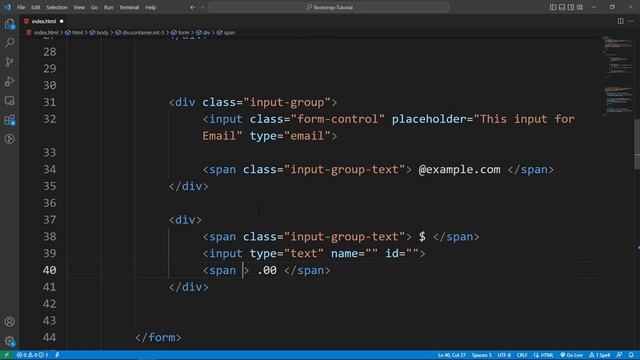The image size is (640, 360).
Task: Click the Ln 40, Col 27 status entry
Action: [451, 355]
